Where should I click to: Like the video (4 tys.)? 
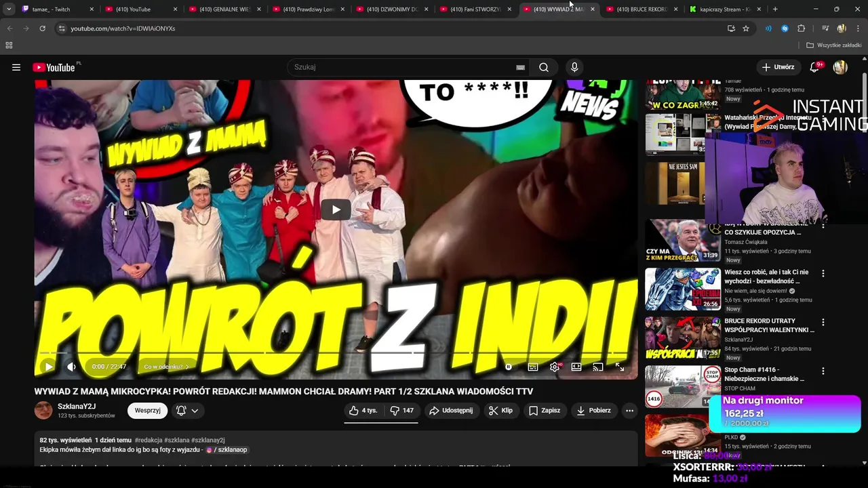[x=363, y=411]
